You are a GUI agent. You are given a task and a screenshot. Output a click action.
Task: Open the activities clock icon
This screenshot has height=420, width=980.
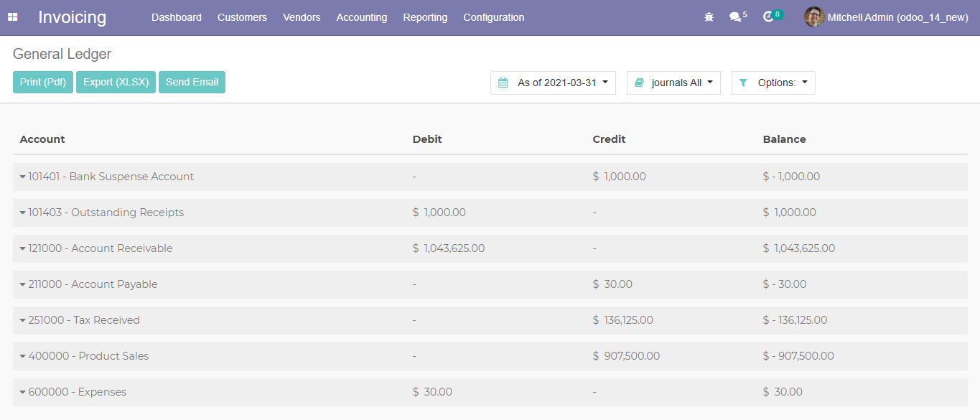[x=769, y=17]
